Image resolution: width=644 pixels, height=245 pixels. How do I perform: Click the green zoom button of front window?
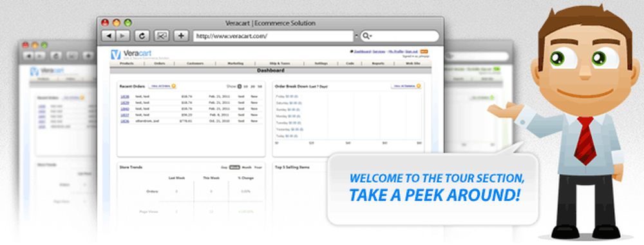coord(128,23)
